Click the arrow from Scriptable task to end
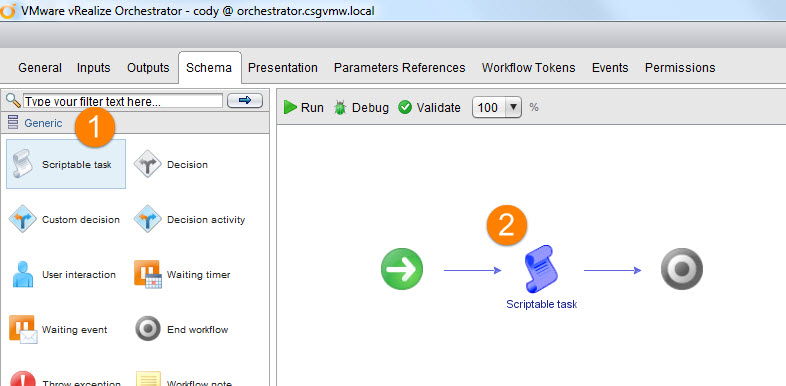786x386 pixels. pyautogui.click(x=613, y=270)
